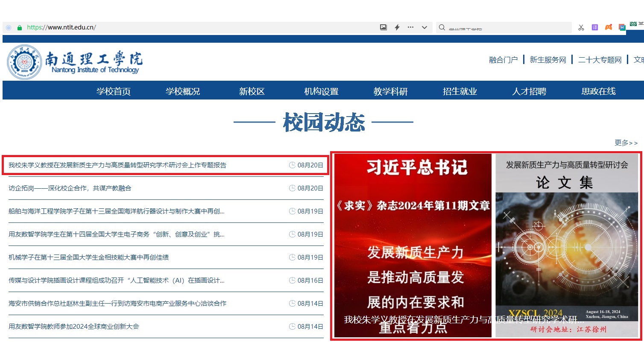Open the 思政在线 menu item
Viewport: 644px width, 345px height.
[599, 91]
